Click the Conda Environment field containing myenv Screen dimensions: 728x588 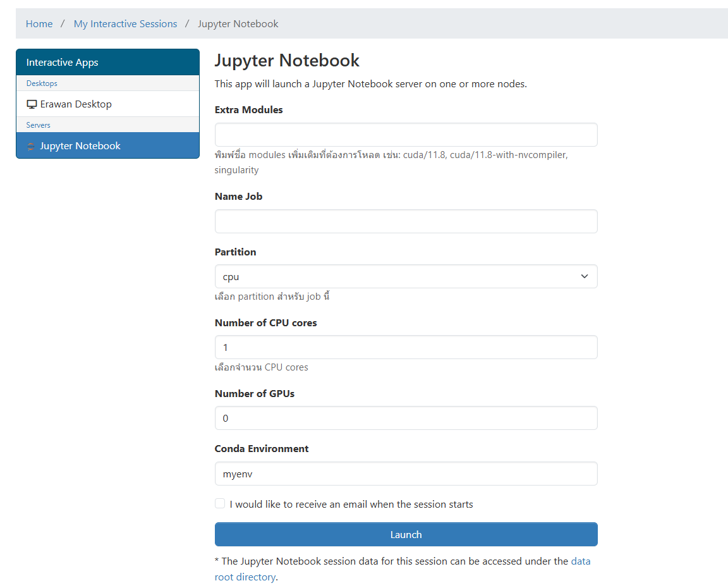(x=406, y=474)
